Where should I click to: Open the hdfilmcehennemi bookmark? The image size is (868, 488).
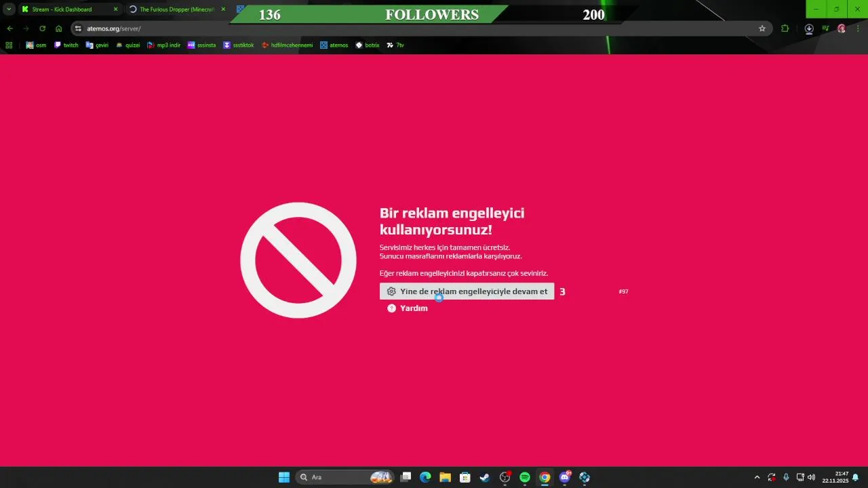click(287, 45)
